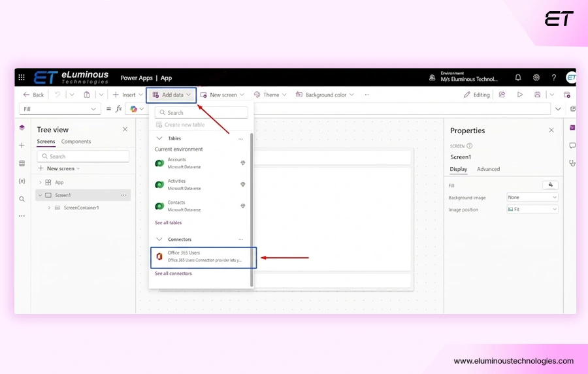Image resolution: width=588 pixels, height=374 pixels.
Task: Click the Tree view search field
Action: point(83,156)
